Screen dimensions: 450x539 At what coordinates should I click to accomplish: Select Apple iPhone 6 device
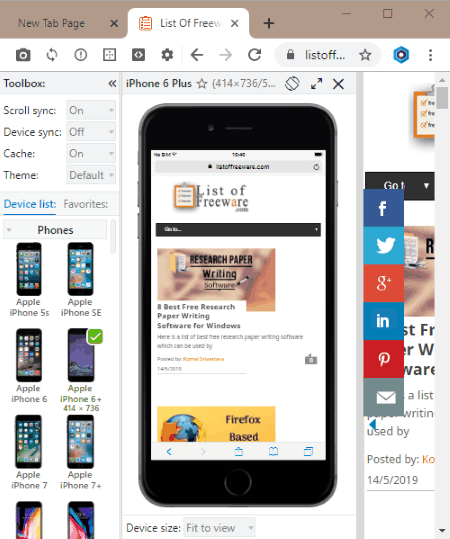29,366
